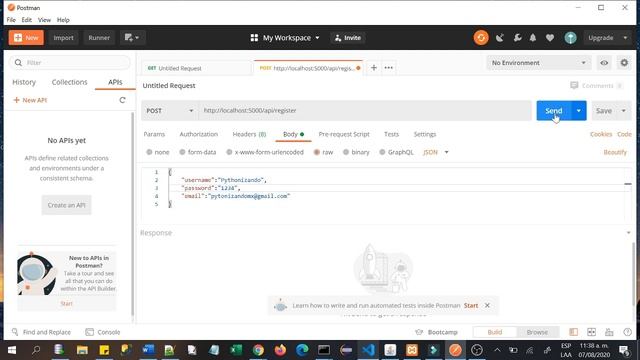Open the Upgrade dropdown arrow
The image size is (640, 360).
coord(625,38)
